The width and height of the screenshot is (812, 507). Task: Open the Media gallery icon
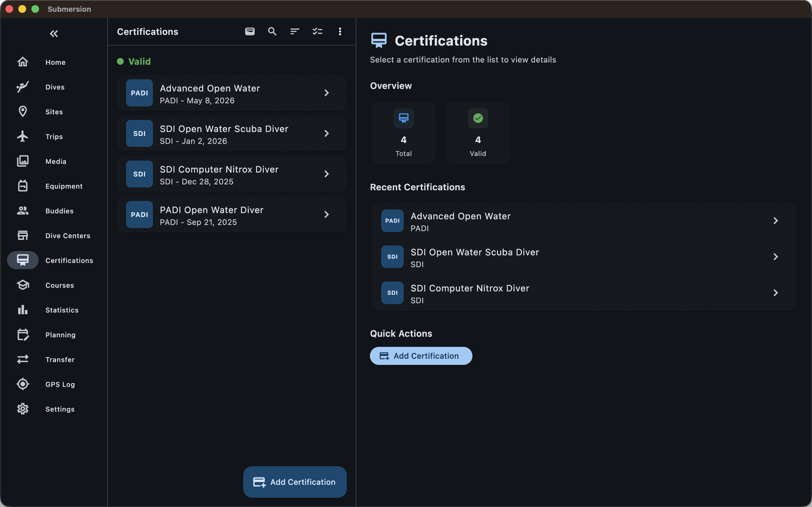[x=23, y=161]
